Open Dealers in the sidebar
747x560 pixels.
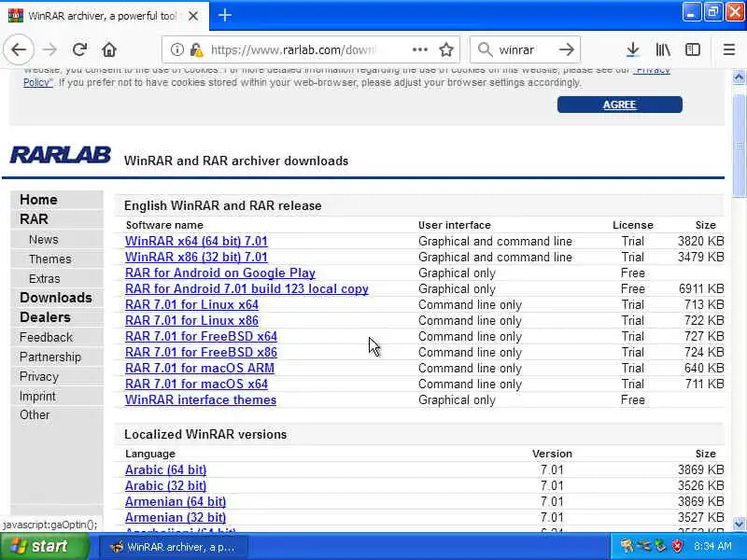pyautogui.click(x=45, y=317)
